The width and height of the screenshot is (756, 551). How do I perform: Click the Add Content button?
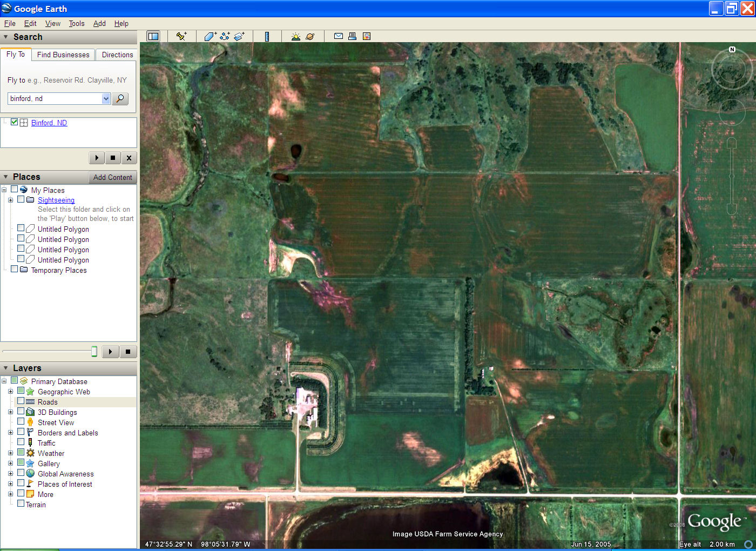(112, 177)
